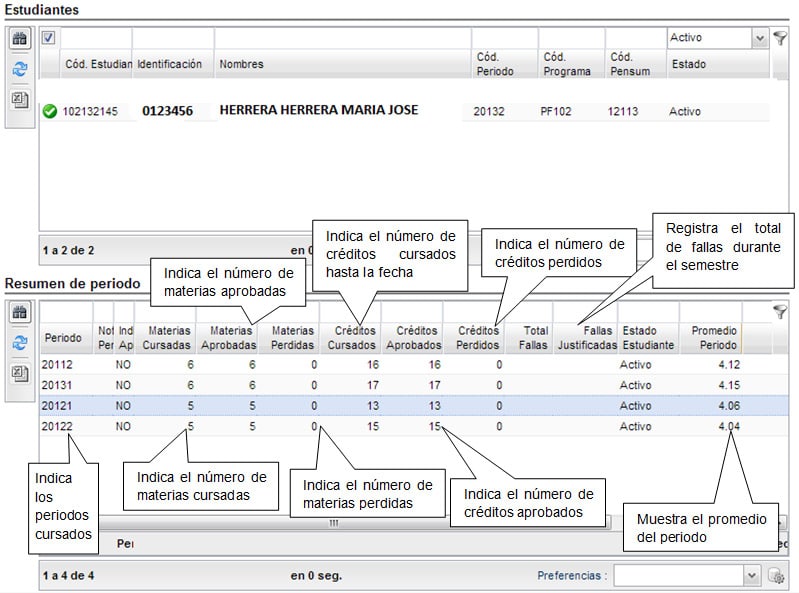
Task: Open the preferences settings gear icon
Action: [x=776, y=576]
